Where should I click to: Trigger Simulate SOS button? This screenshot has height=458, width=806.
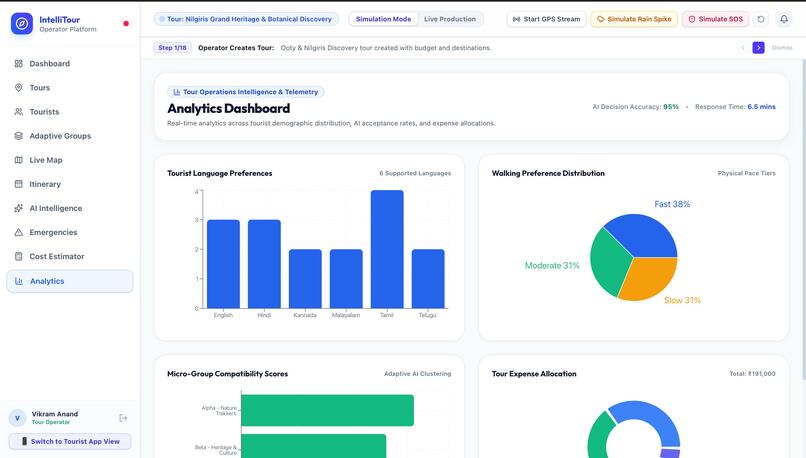tap(715, 19)
